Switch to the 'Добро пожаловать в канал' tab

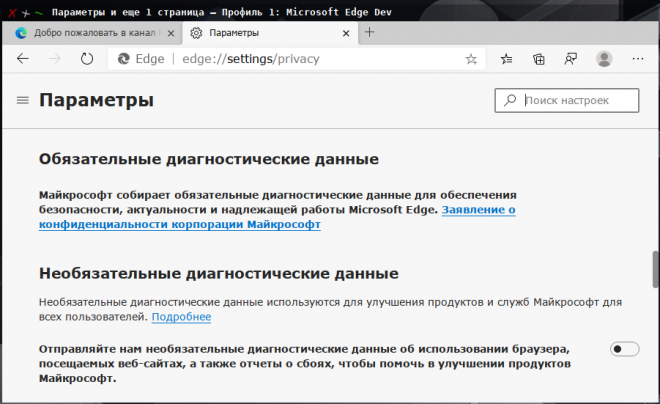[90, 33]
